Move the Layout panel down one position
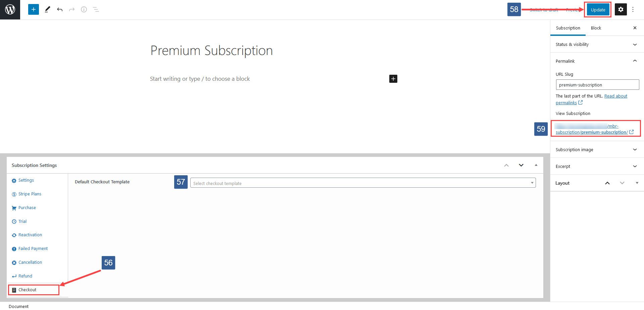Screen dimensions: 644x310 coord(622,183)
